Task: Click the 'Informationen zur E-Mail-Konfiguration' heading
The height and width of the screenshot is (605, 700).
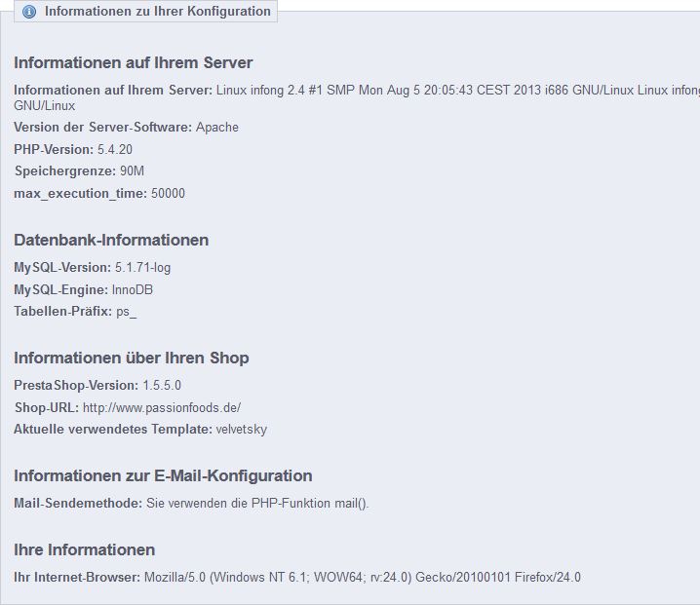Action: [163, 475]
